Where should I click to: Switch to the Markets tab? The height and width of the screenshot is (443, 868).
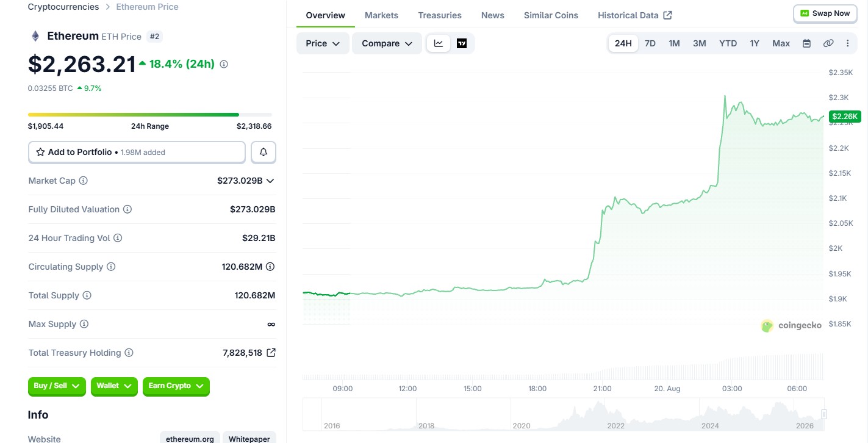[381, 15]
